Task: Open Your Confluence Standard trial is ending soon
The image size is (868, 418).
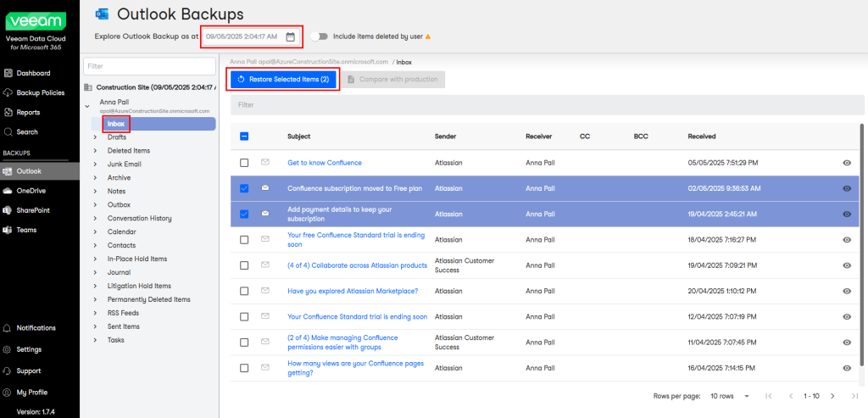Action: (x=357, y=317)
